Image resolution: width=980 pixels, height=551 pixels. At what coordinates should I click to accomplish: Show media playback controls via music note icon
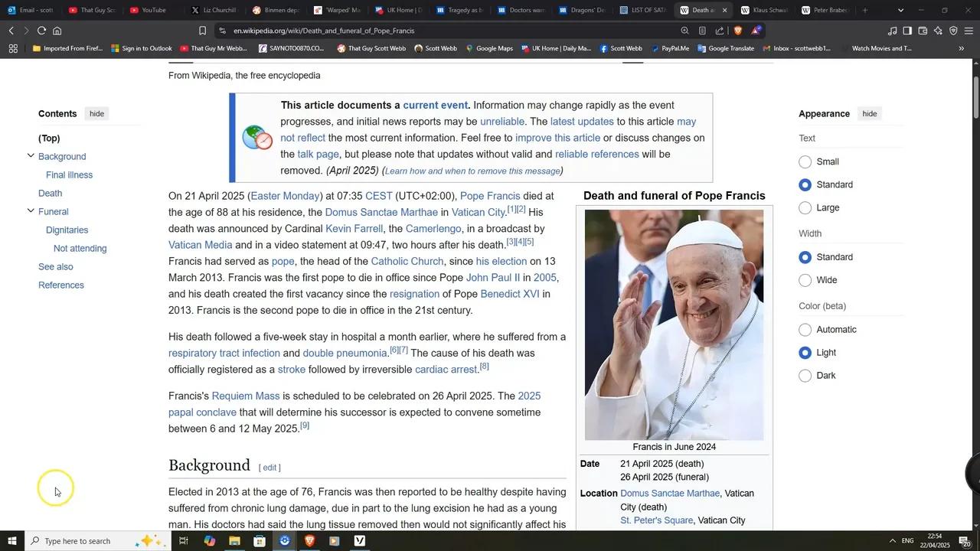(893, 31)
